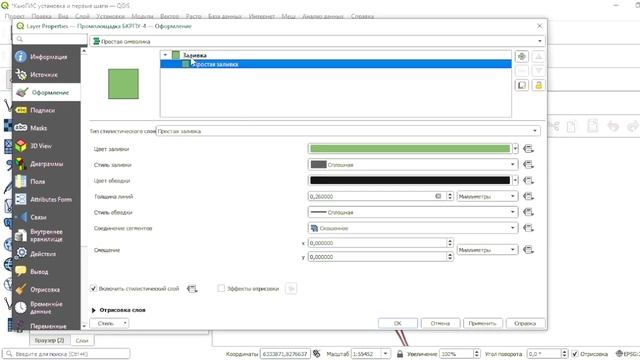Open the Временные данные section

point(47,308)
